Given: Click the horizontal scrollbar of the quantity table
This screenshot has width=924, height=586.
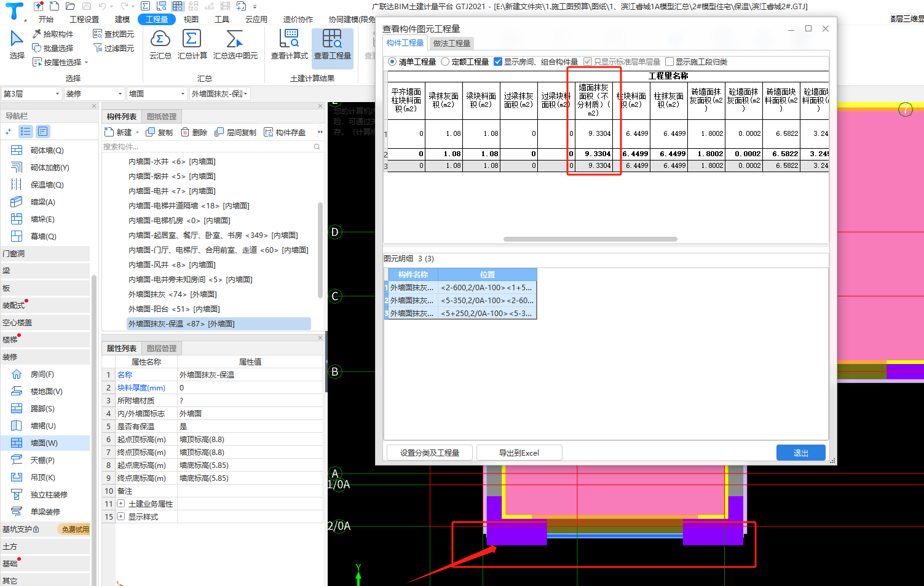Looking at the screenshot, I should pos(590,239).
